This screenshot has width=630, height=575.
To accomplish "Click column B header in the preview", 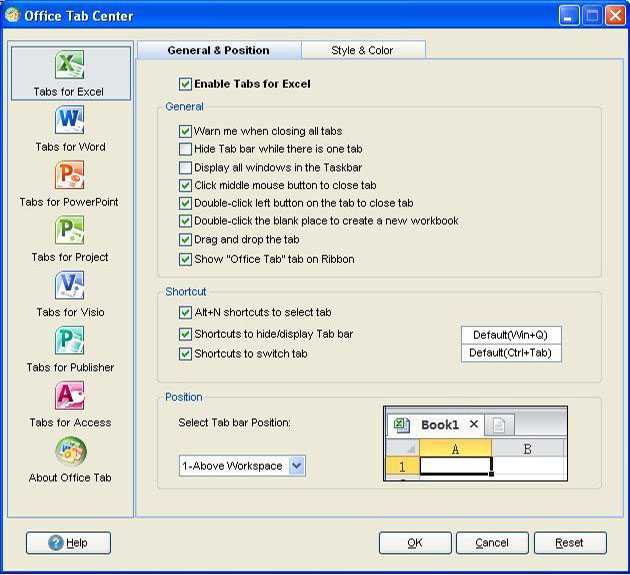I will (528, 448).
